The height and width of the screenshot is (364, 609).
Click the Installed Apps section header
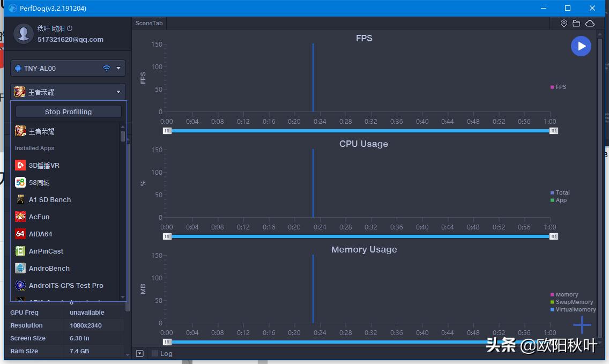(x=34, y=148)
